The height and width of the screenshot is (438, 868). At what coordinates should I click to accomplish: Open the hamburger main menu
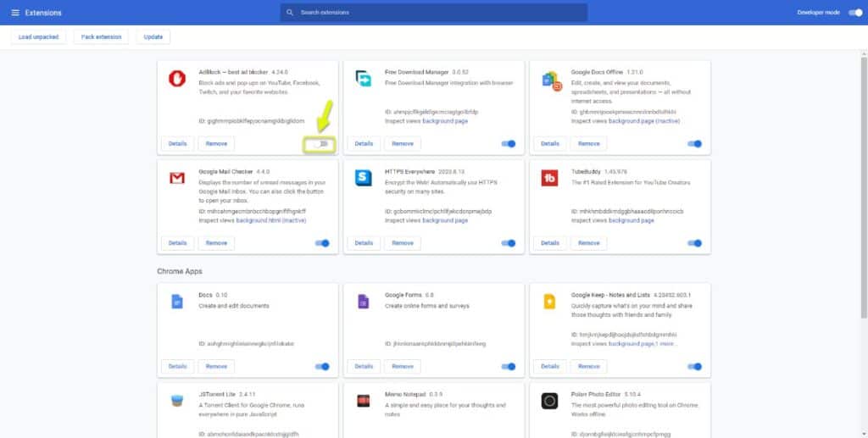point(15,12)
